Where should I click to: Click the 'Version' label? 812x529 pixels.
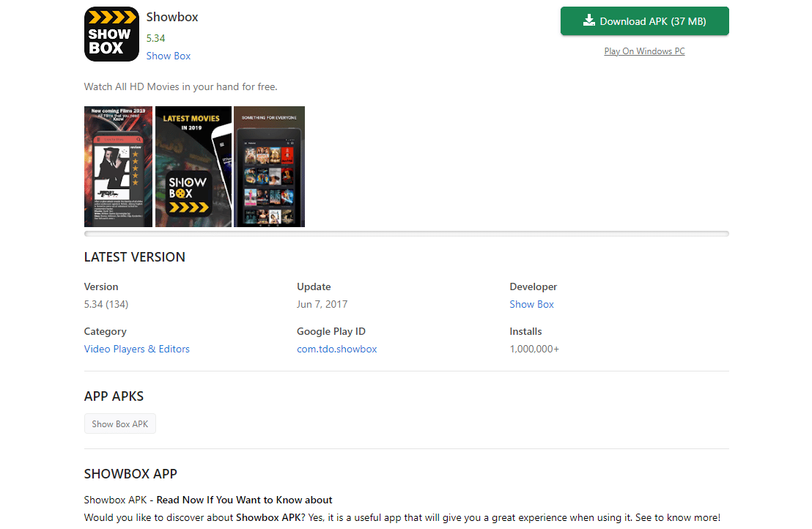point(101,286)
